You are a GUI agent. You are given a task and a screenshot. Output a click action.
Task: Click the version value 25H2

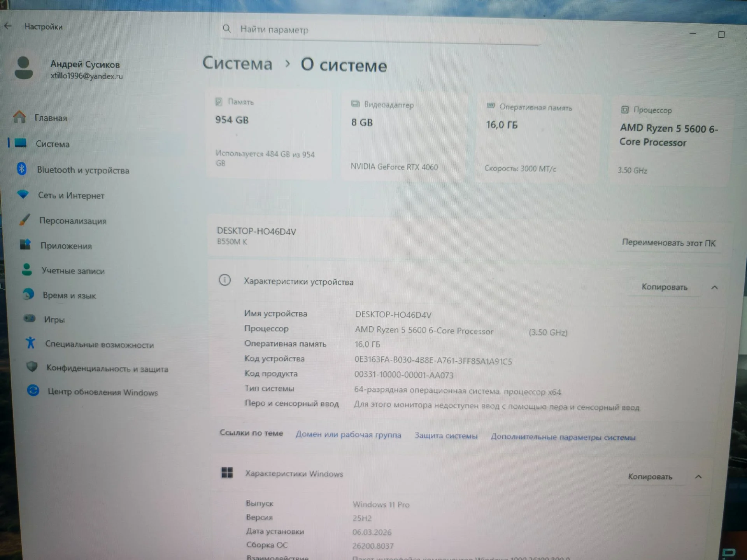(x=362, y=518)
